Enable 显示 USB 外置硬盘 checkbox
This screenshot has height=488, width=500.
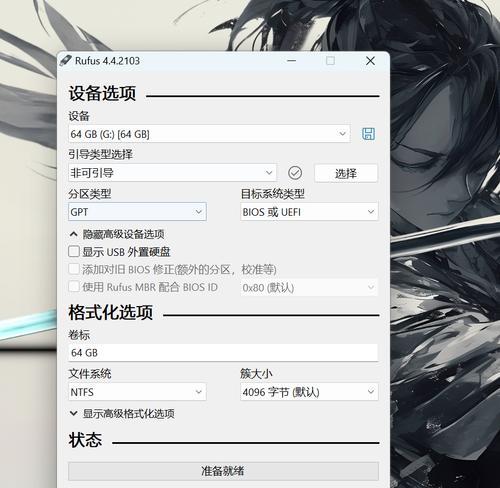pos(74,252)
